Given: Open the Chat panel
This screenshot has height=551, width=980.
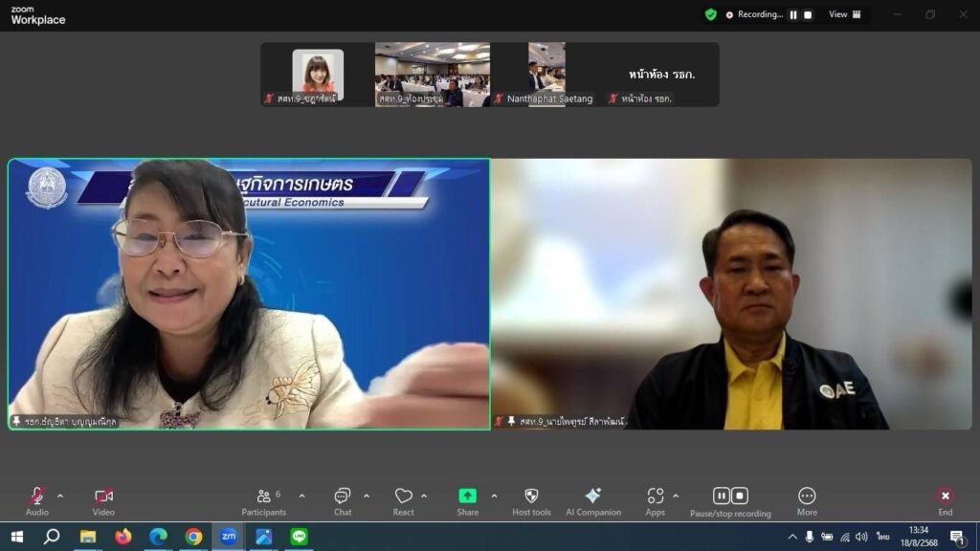Looking at the screenshot, I should pyautogui.click(x=343, y=496).
